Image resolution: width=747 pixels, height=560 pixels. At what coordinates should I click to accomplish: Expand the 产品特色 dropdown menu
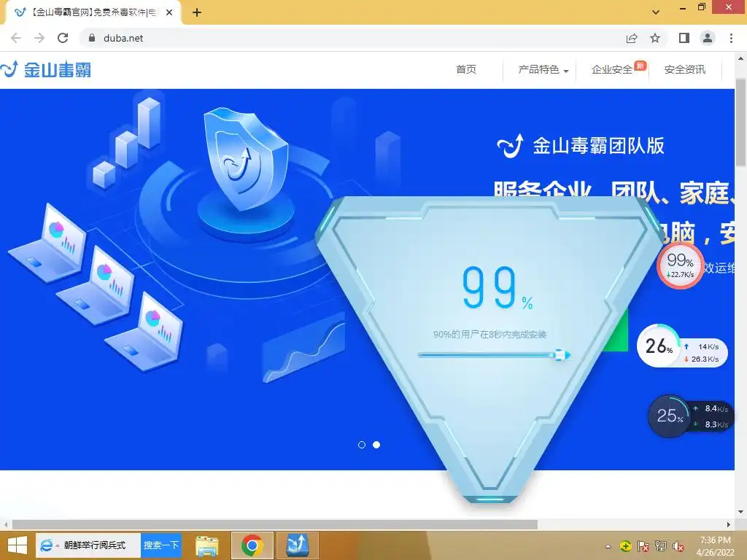tap(543, 69)
